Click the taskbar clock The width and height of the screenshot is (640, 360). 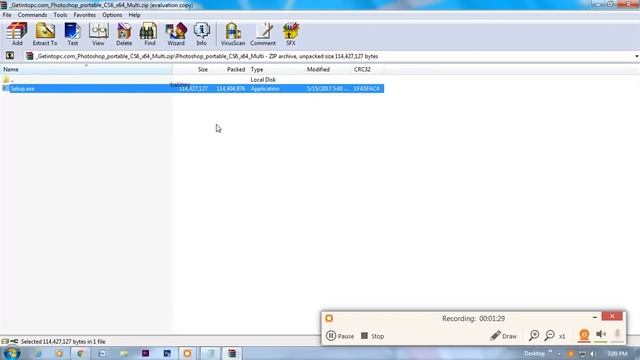coord(617,353)
